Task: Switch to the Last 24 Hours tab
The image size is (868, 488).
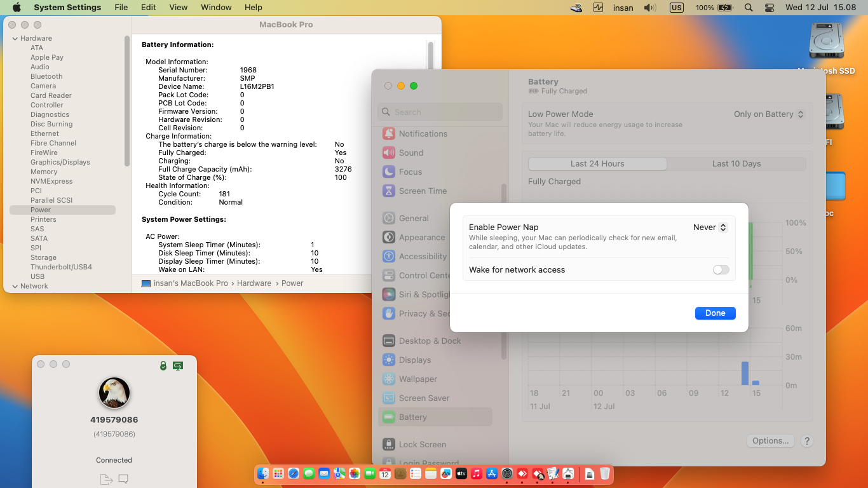Action: click(x=597, y=164)
